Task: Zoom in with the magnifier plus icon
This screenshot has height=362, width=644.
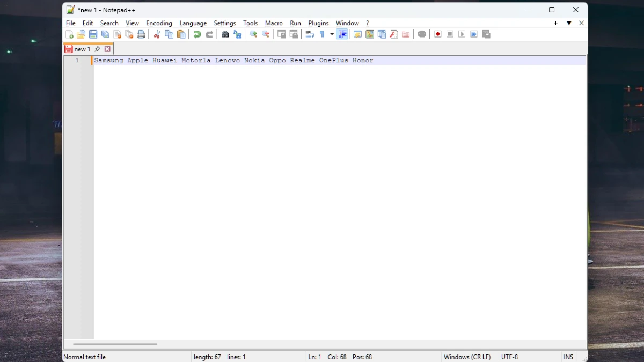Action: pos(253,34)
